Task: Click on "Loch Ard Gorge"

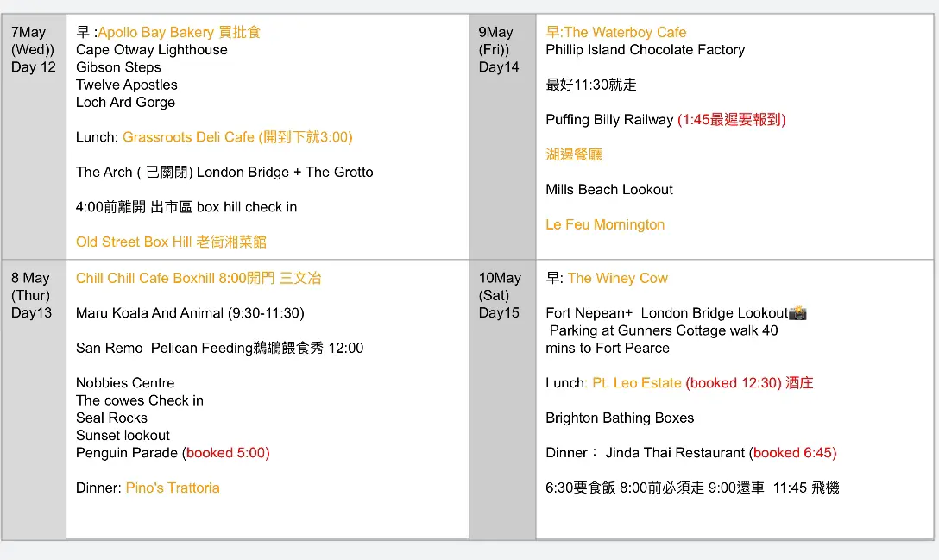Action: point(126,103)
